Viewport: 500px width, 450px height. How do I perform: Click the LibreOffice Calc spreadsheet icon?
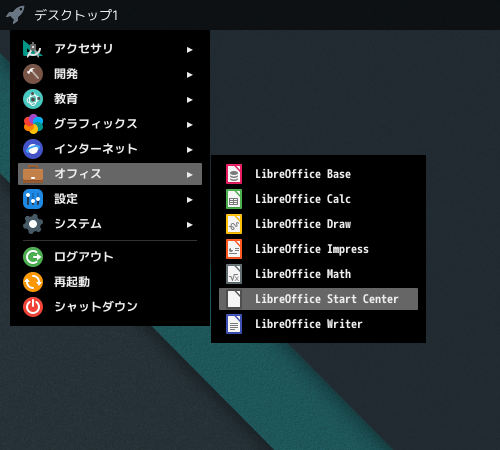234,199
